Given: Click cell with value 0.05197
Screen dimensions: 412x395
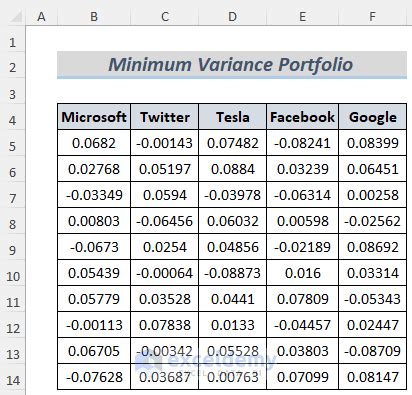Looking at the screenshot, I should coord(165,169).
